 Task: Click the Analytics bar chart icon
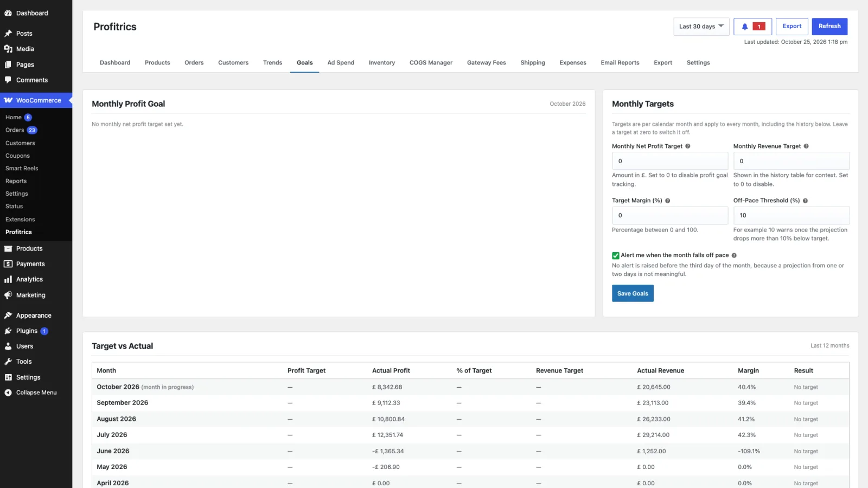[8, 279]
